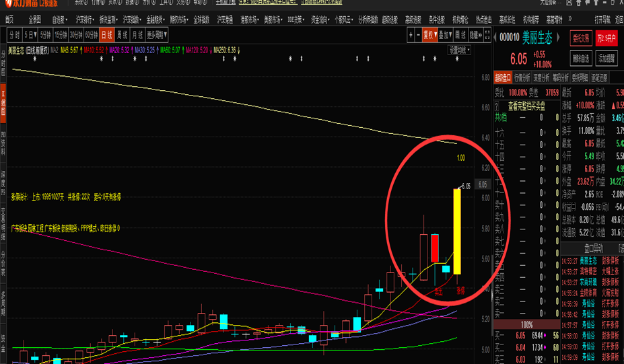The height and width of the screenshot is (364, 624).
Task: Click 删除自选 button
Action: 581,59
